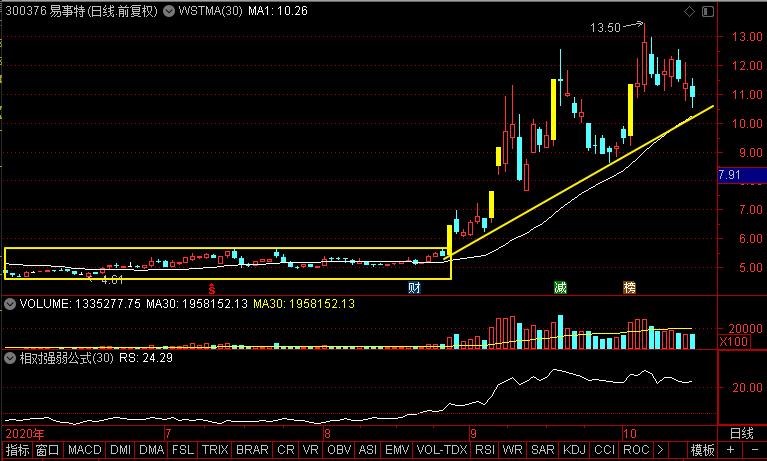Click the 2020年 year label on the time axis
767x461 pixels.
(x=24, y=434)
